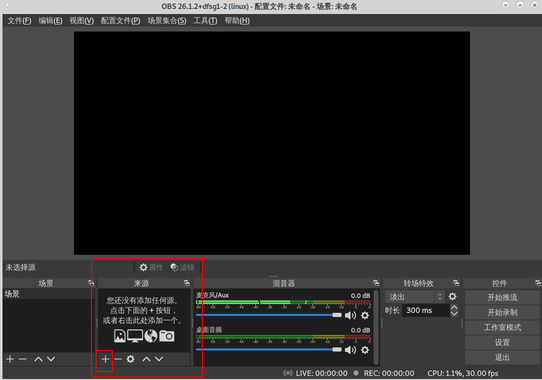The height and width of the screenshot is (380, 542).
Task: Pop out the 来源 dock panel
Action: click(x=187, y=283)
